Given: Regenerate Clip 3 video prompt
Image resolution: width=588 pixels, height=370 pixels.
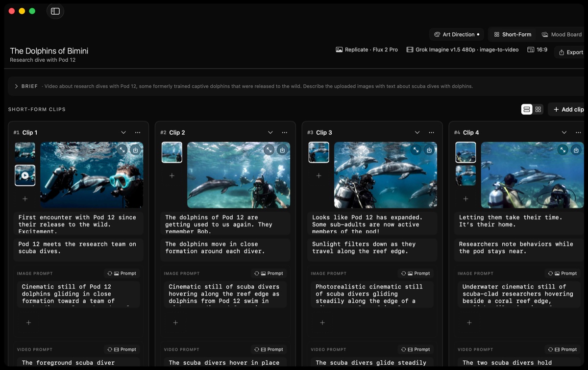Looking at the screenshot, I should click(416, 349).
